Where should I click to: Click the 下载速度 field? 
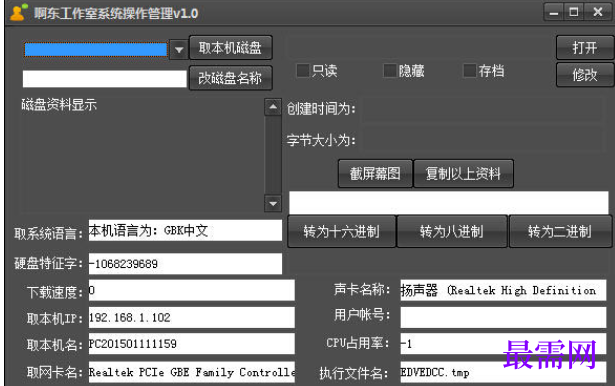pyautogui.click(x=191, y=290)
